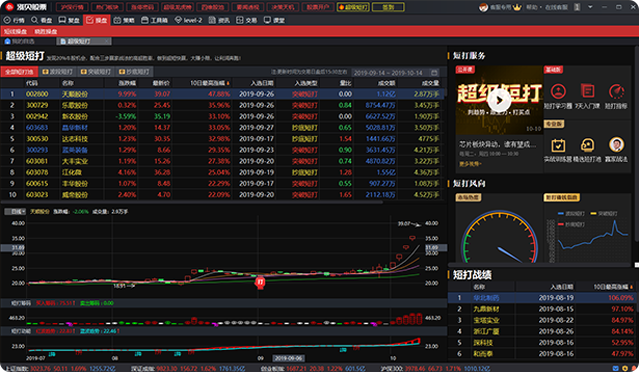The image size is (639, 372).
Task: Select stock row 002800 in the table
Action: point(222,94)
